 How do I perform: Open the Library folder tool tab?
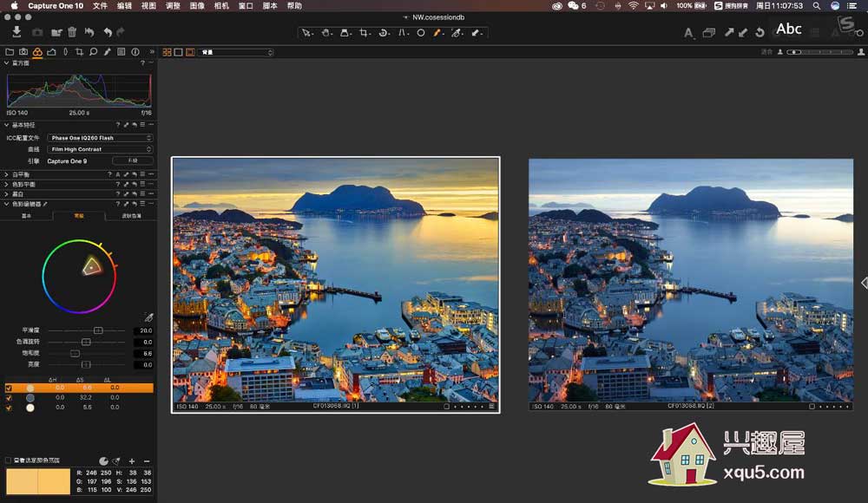(x=10, y=52)
